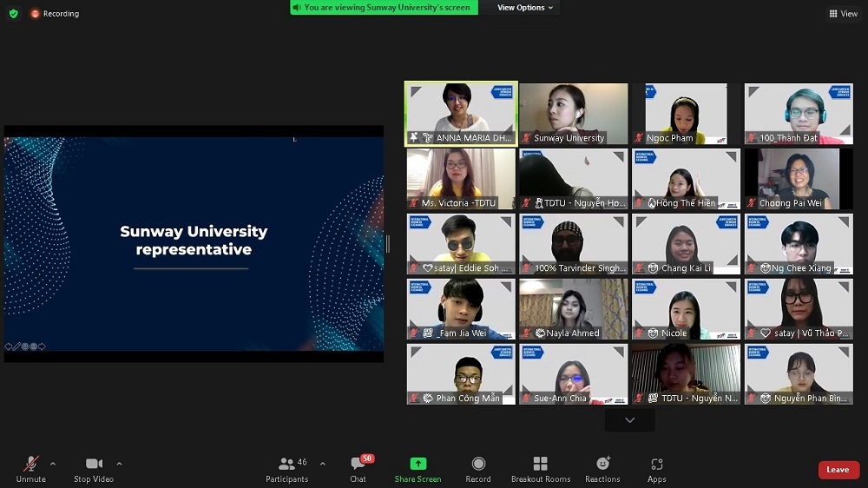
Task: Click muted mic icon on Ms. Victoria tile
Action: tap(413, 203)
